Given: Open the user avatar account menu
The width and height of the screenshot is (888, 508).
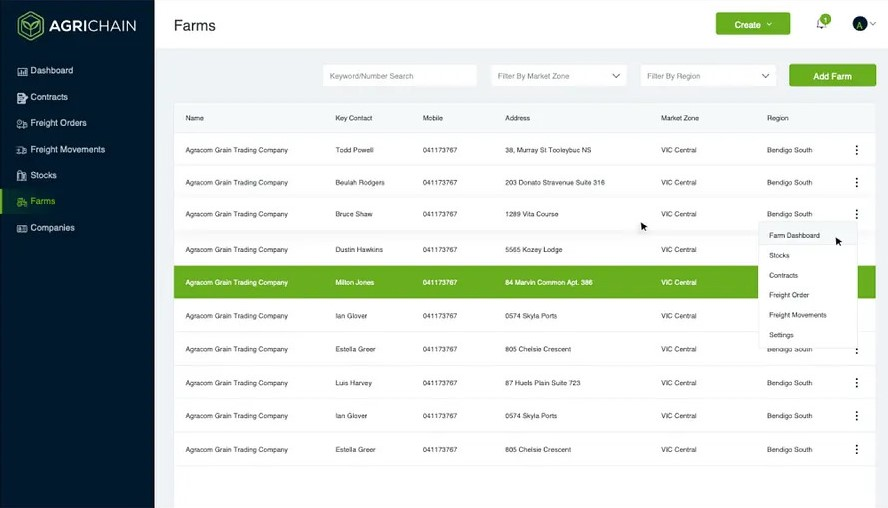Looking at the screenshot, I should [x=863, y=24].
